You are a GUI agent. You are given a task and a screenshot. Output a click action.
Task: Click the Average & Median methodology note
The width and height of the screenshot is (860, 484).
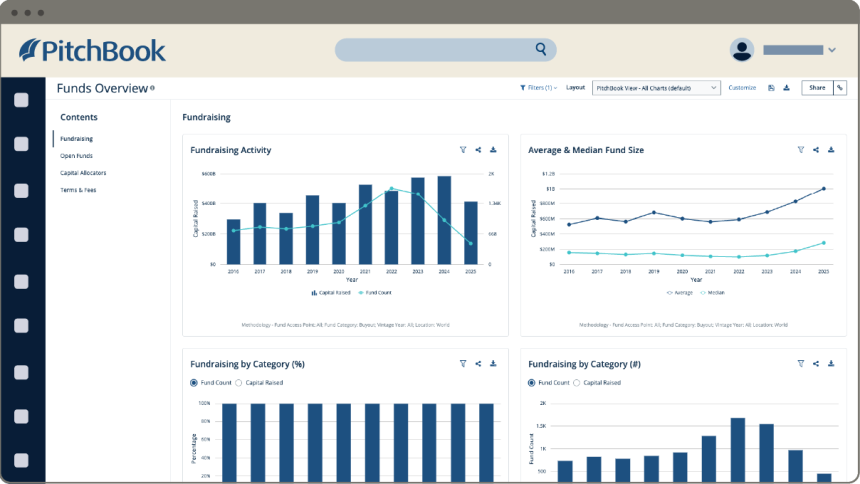(x=683, y=325)
